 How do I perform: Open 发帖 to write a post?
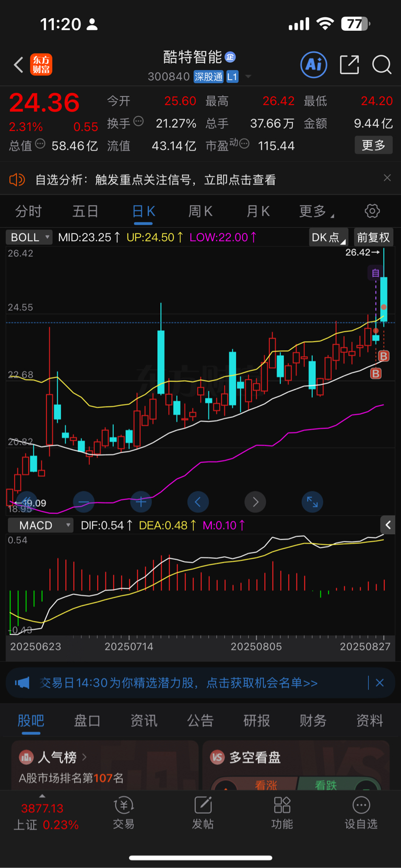click(203, 813)
